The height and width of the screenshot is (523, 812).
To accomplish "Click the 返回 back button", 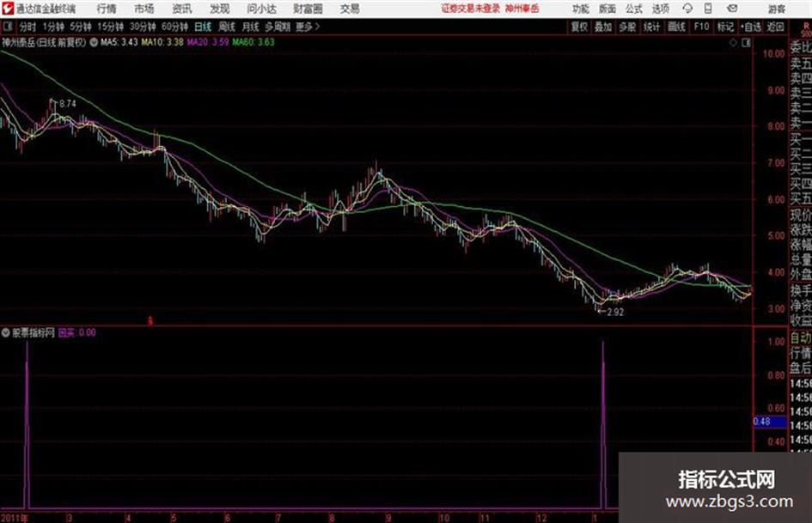I will pos(775,27).
